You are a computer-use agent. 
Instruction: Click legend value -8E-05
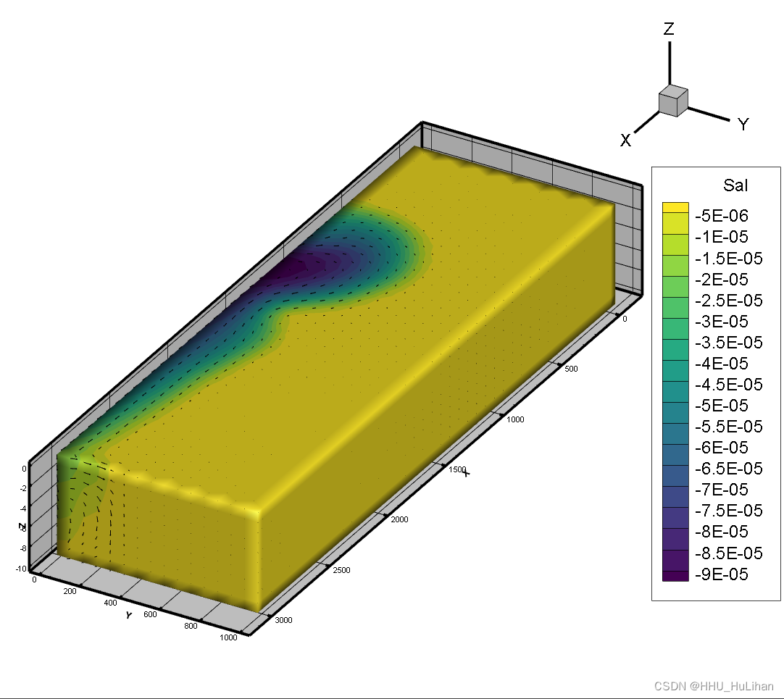coord(722,532)
